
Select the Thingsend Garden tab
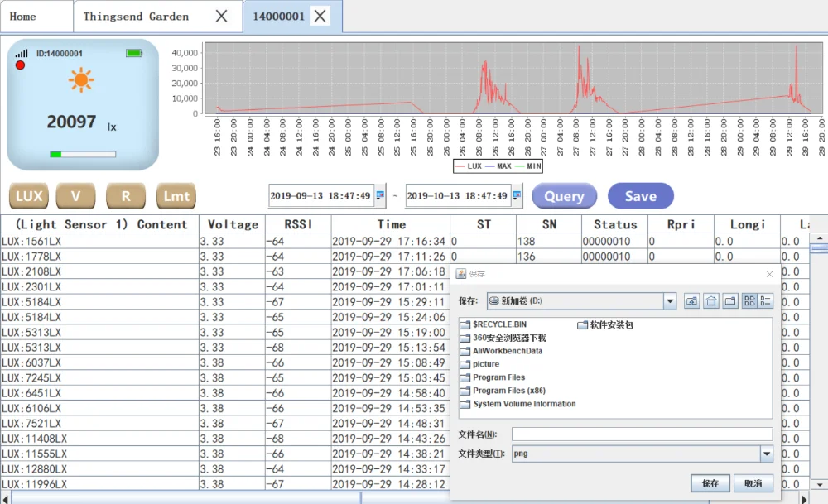[x=137, y=16]
